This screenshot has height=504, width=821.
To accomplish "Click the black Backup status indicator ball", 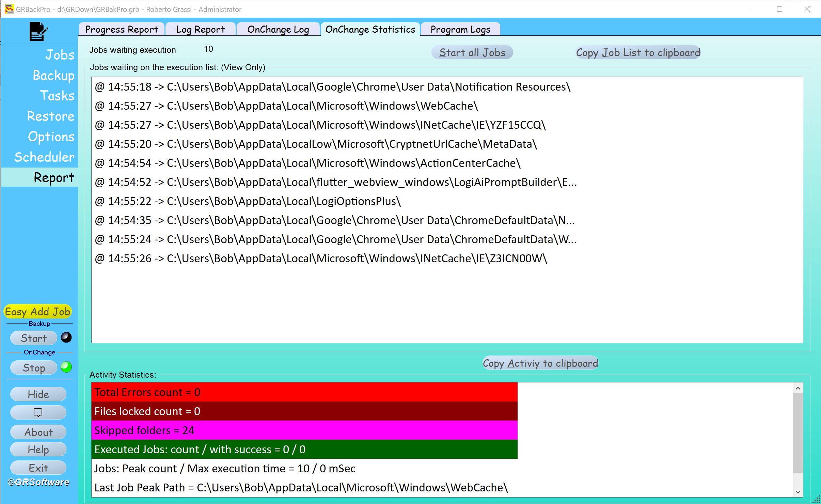I will [66, 337].
